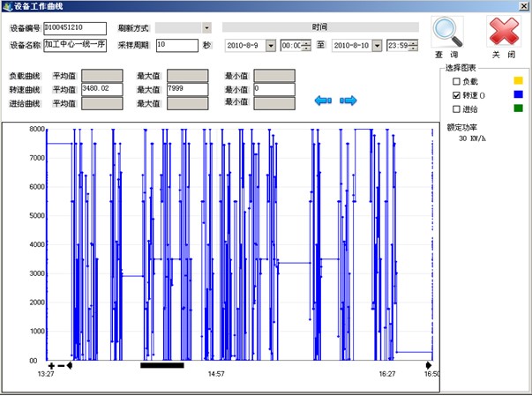This screenshot has height=396, width=532.
Task: Enable the 负载 (load) chart checkbox
Action: 456,81
